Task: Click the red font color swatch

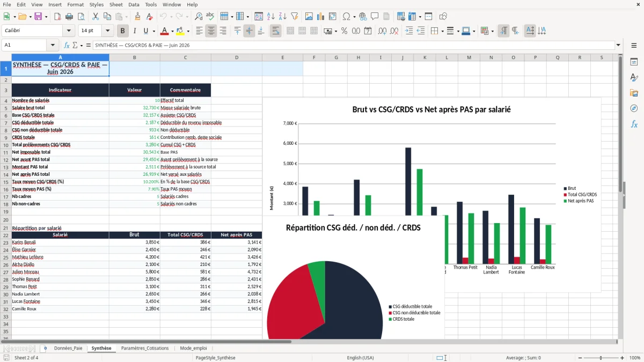Action: [x=164, y=31]
